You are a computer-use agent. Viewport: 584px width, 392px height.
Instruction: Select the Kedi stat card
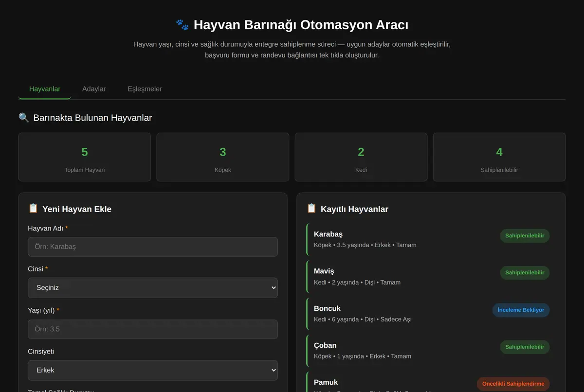coord(361,157)
